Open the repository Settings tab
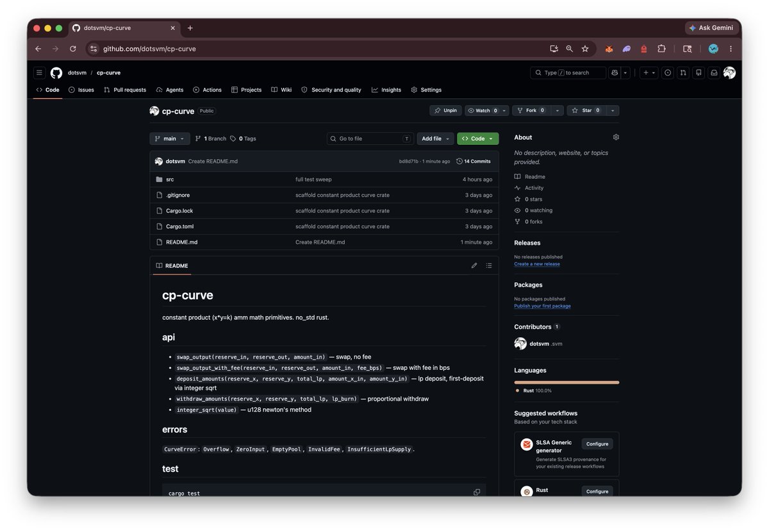 click(426, 90)
